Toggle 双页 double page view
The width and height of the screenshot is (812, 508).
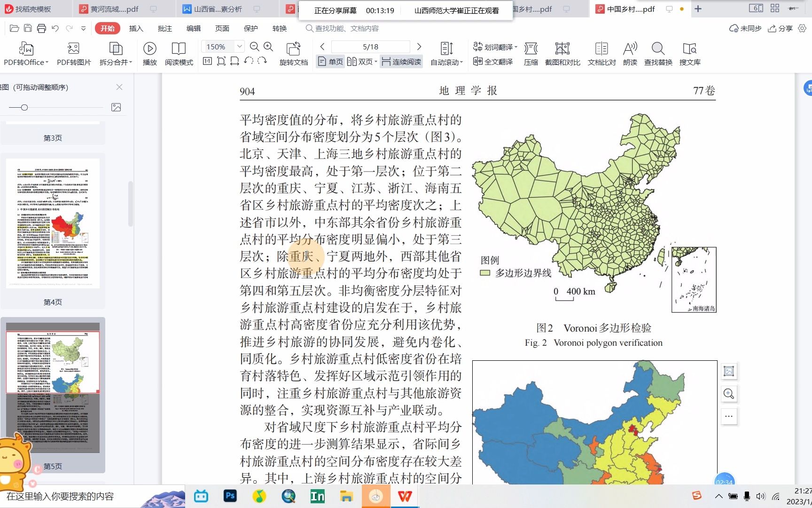(x=362, y=62)
